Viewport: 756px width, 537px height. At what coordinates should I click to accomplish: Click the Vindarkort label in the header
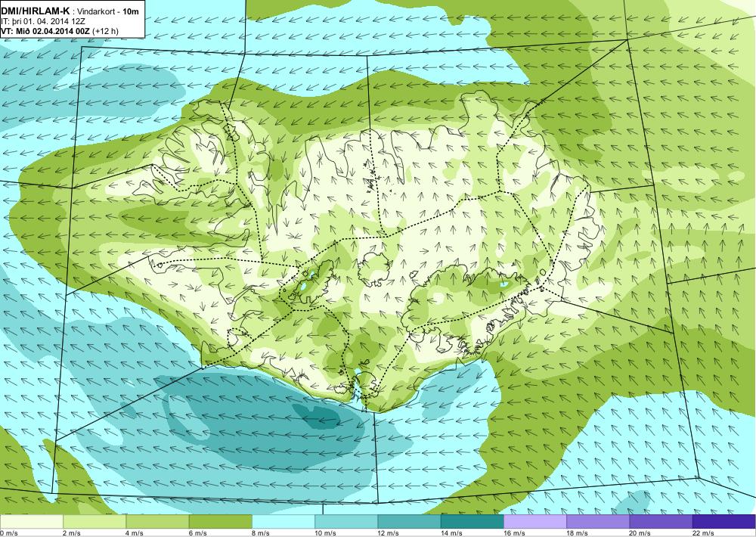[x=96, y=11]
